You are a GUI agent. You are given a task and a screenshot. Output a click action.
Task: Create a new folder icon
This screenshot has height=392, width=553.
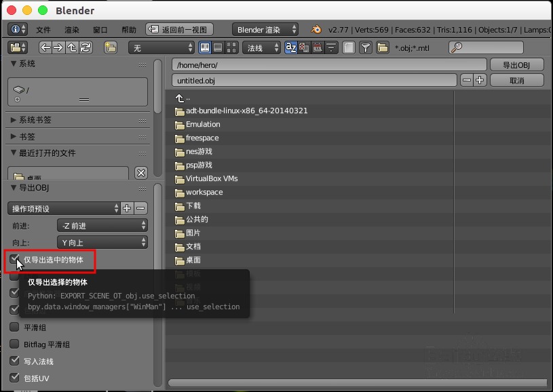pos(111,47)
